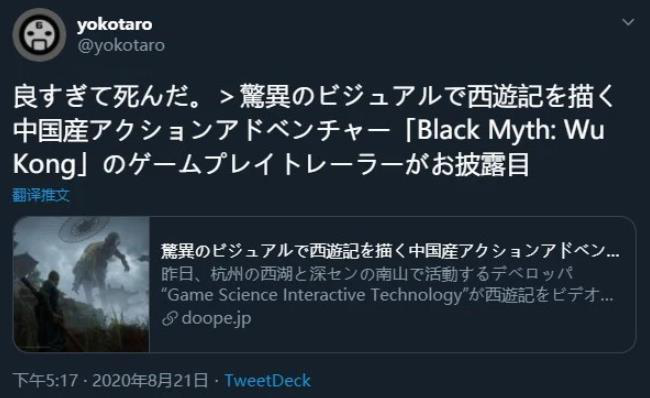Open the TweetDeck source link
The image size is (650, 398).
(x=267, y=381)
